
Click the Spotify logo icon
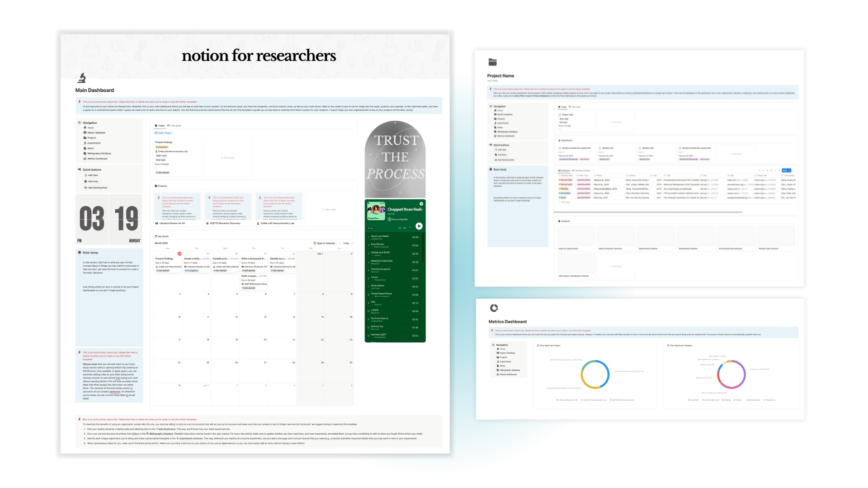(421, 204)
